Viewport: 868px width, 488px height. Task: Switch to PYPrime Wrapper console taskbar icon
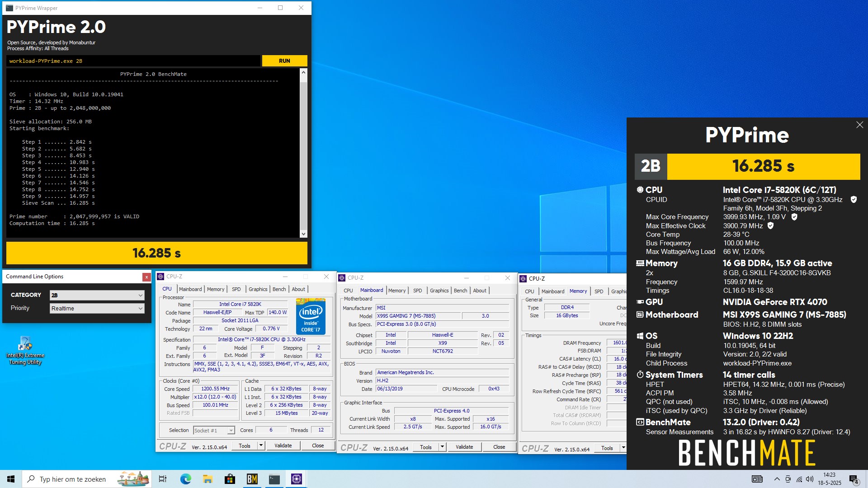[x=274, y=479]
